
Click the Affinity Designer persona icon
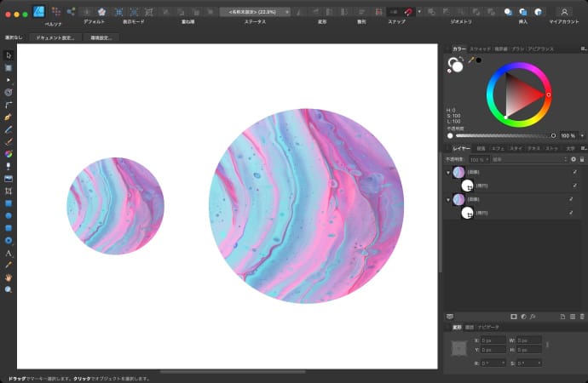[x=39, y=12]
